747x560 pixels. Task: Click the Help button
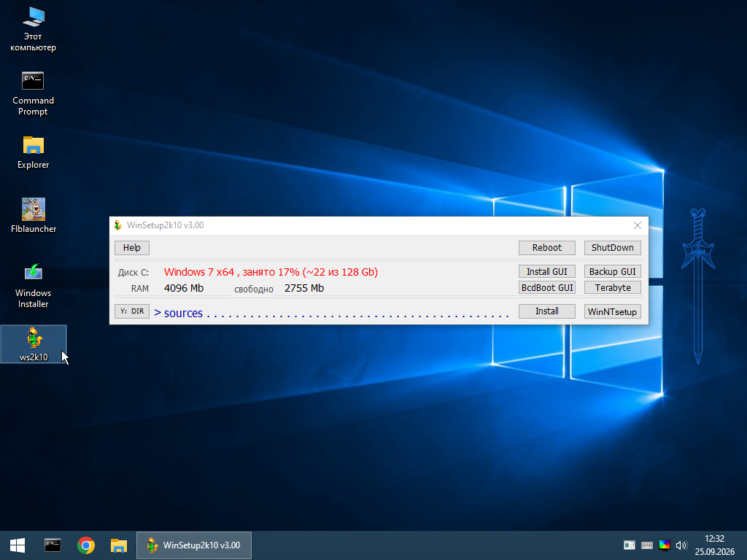132,248
